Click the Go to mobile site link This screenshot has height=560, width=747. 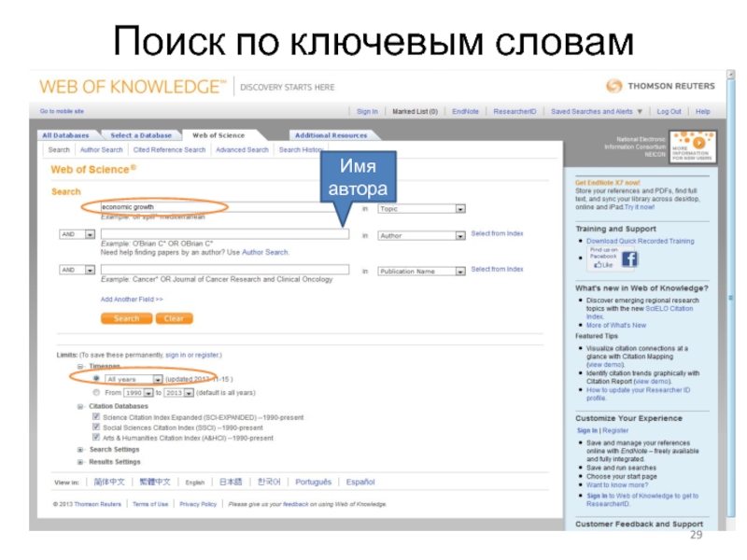click(62, 111)
